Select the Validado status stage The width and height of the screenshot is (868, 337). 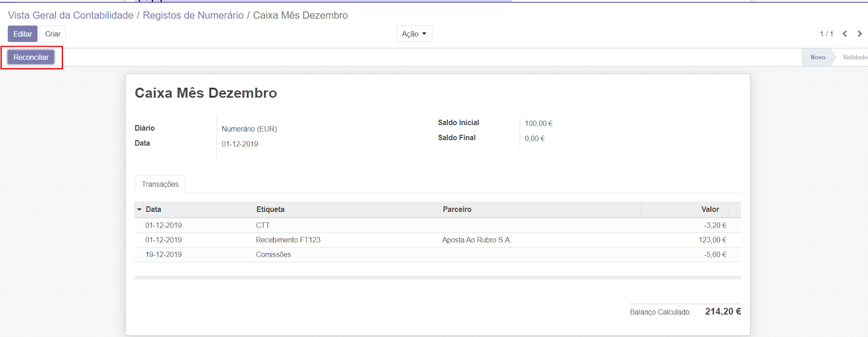point(854,57)
